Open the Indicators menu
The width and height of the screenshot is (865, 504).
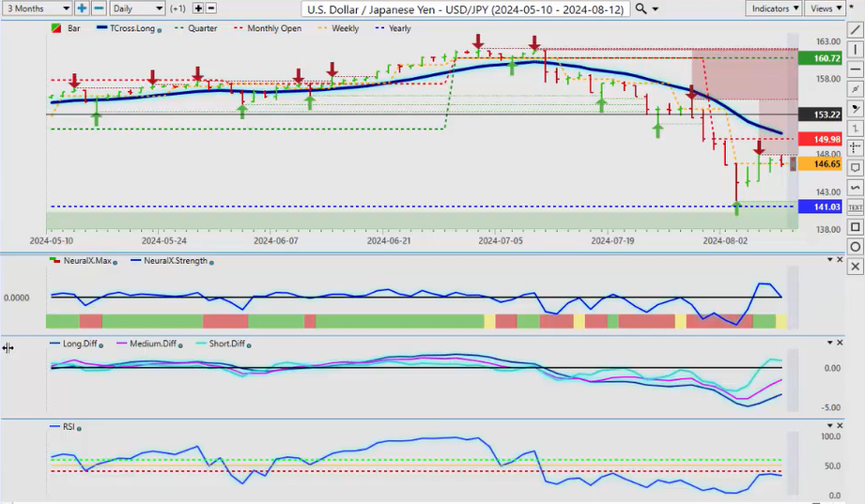coord(775,8)
